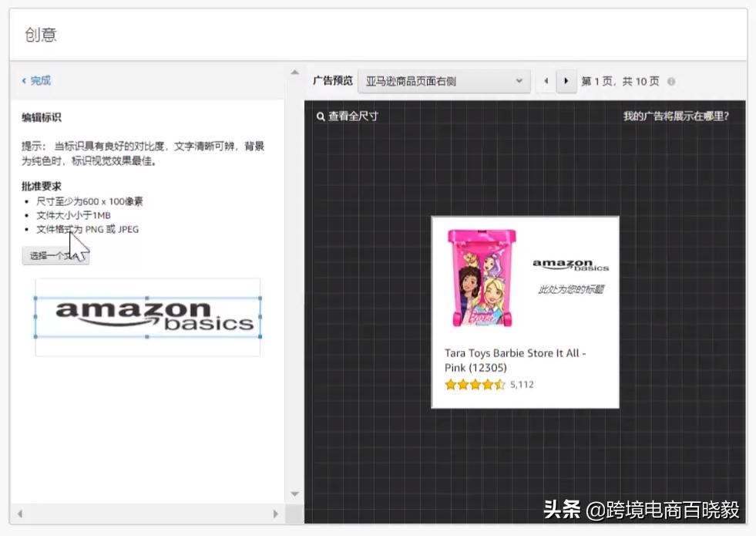The width and height of the screenshot is (756, 536).
Task: Click the left panel scroll-up arrow
Action: 294,73
